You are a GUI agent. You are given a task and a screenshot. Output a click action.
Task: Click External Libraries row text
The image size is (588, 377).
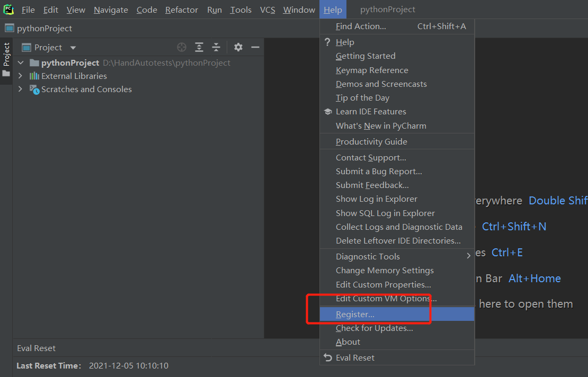coord(74,76)
